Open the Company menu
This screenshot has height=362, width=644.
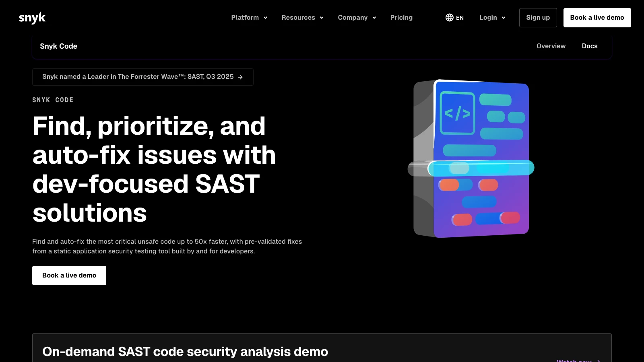[x=353, y=18]
